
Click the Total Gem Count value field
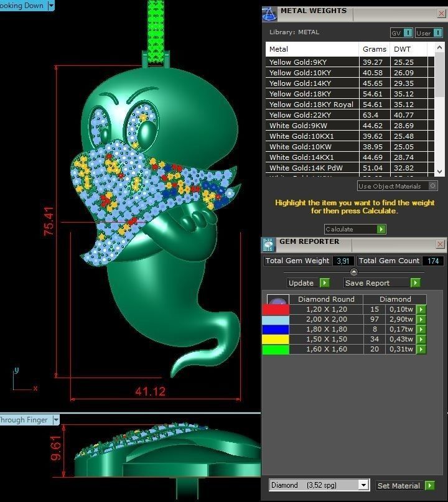(x=433, y=261)
